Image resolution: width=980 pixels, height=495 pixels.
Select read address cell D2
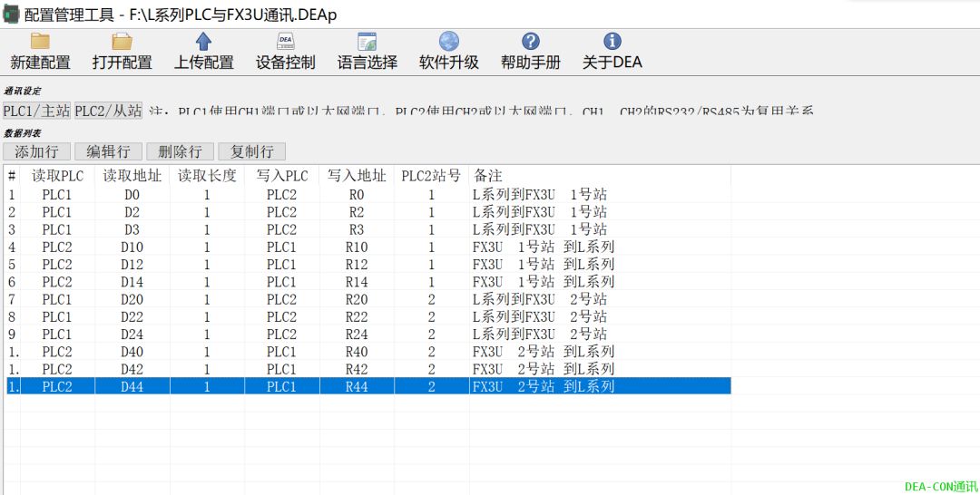point(132,212)
